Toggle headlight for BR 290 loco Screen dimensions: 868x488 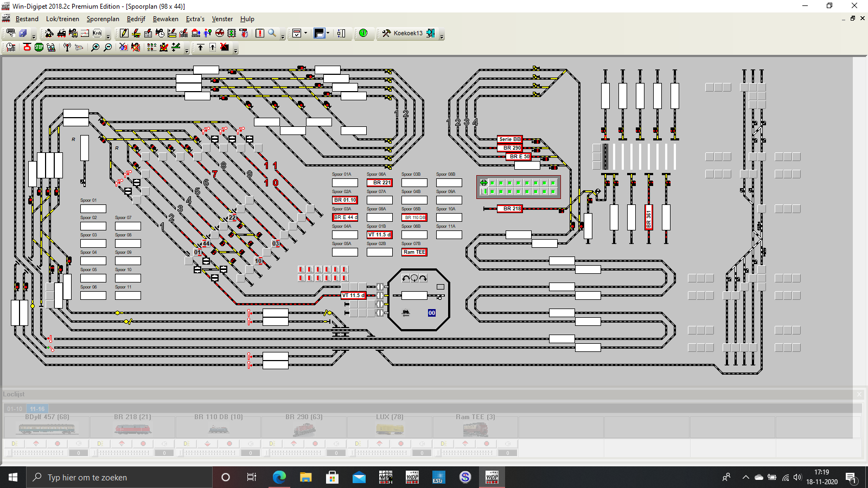[x=272, y=444]
